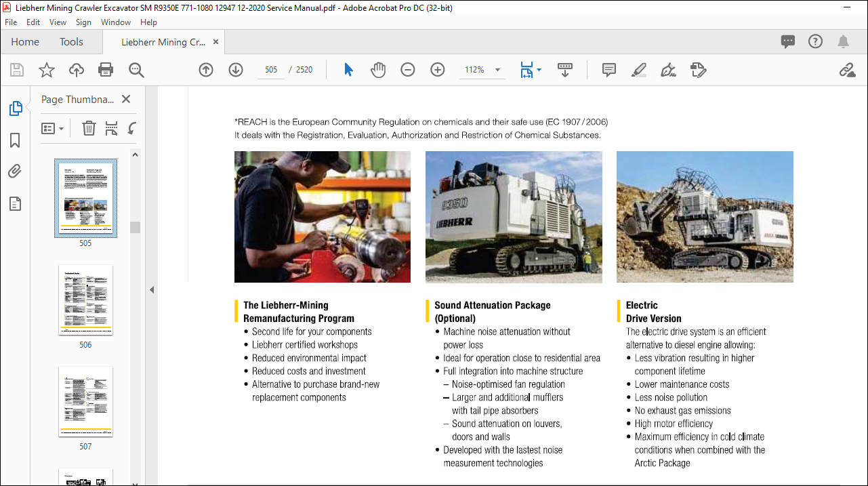The height and width of the screenshot is (486, 868).
Task: Go to next page with the down arrow
Action: pyautogui.click(x=236, y=70)
